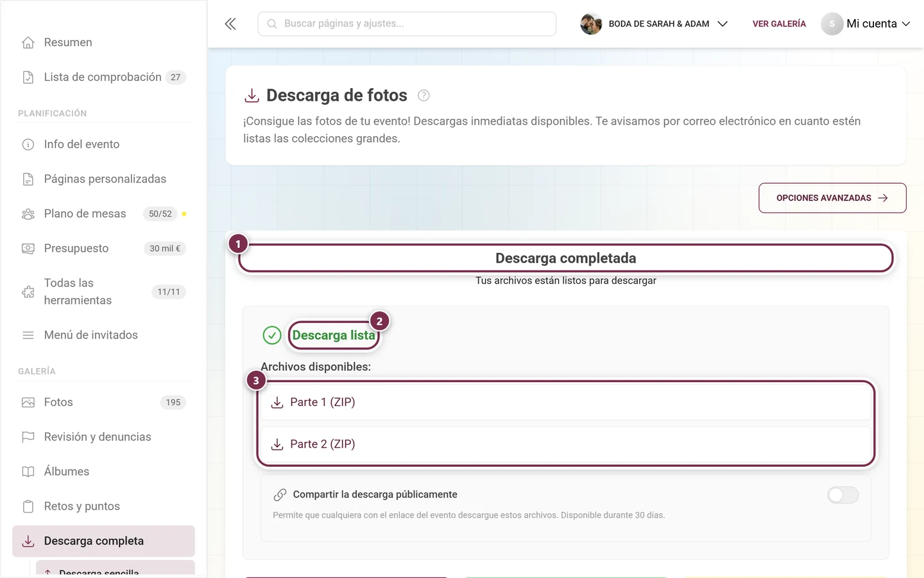Viewport: 924px width, 578px height.
Task: Click the flag icon for Revisión y denuncias
Action: click(x=28, y=437)
